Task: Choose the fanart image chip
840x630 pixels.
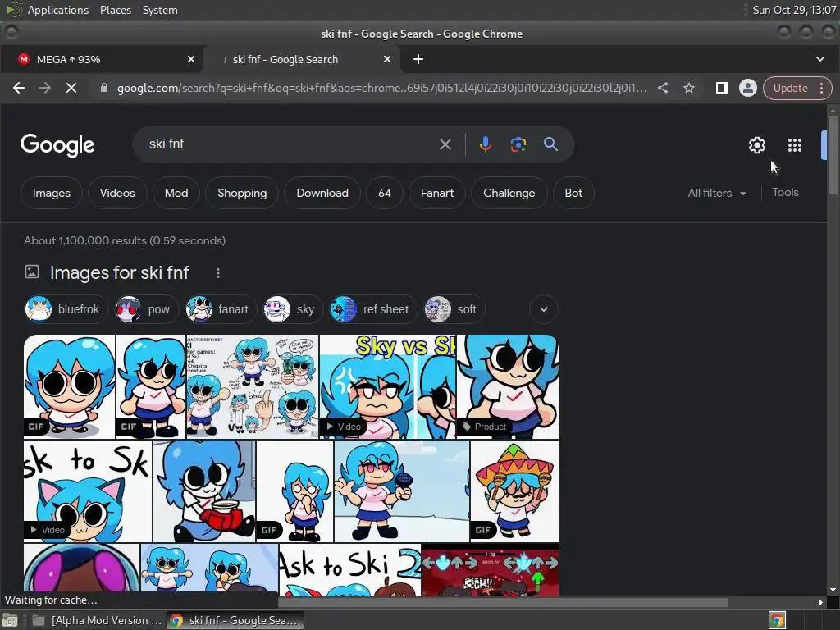Action: point(220,309)
